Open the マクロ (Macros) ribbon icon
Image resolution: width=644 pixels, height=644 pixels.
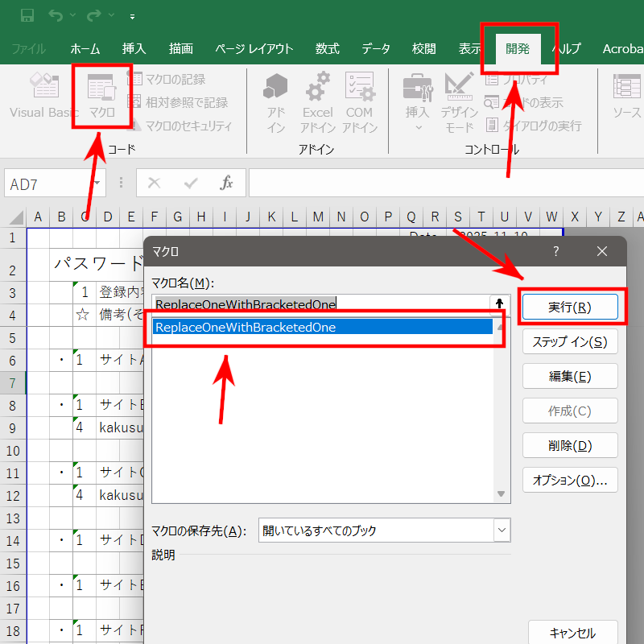[x=101, y=97]
